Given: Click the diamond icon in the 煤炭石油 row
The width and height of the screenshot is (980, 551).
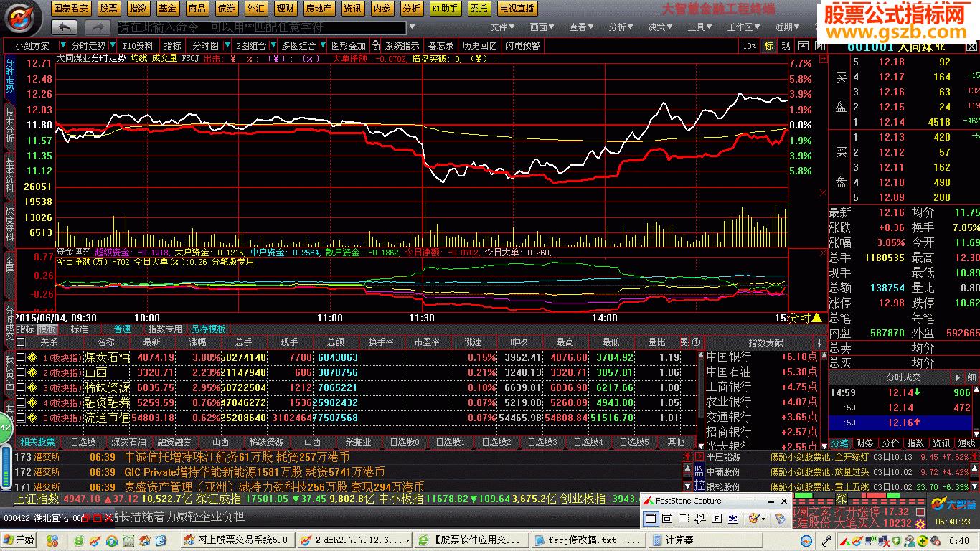Looking at the screenshot, I should tap(32, 357).
